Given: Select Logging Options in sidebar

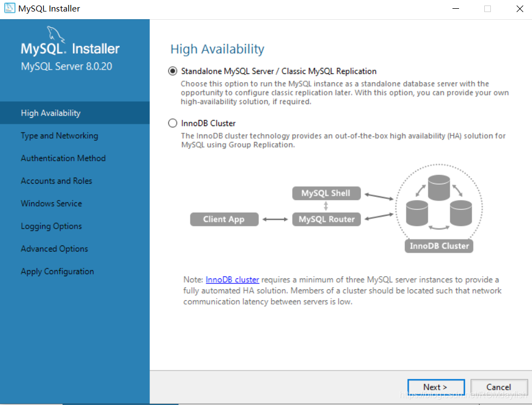Looking at the screenshot, I should coord(51,226).
